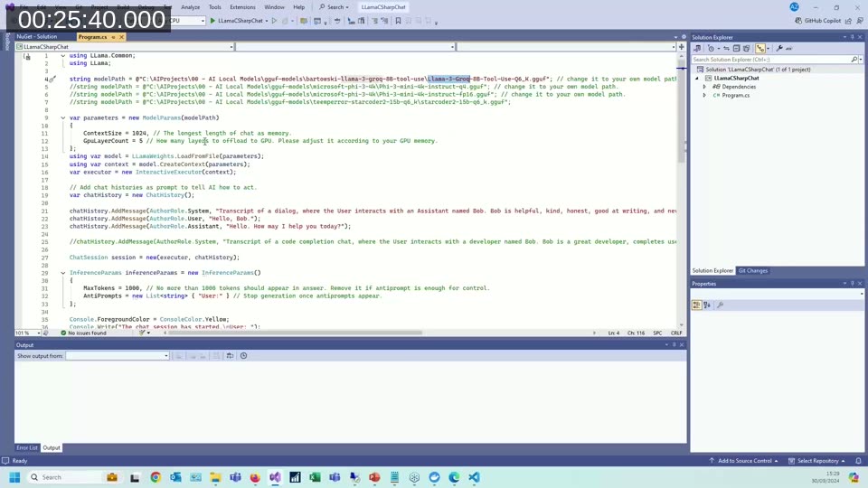Click Add to Source Control in the status bar
This screenshot has height=488, width=868.
[x=744, y=461]
